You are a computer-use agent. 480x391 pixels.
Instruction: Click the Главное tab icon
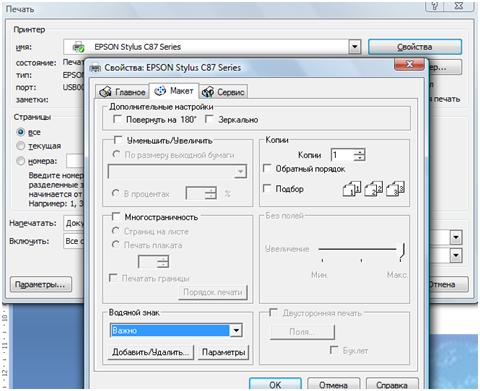pyautogui.click(x=105, y=92)
